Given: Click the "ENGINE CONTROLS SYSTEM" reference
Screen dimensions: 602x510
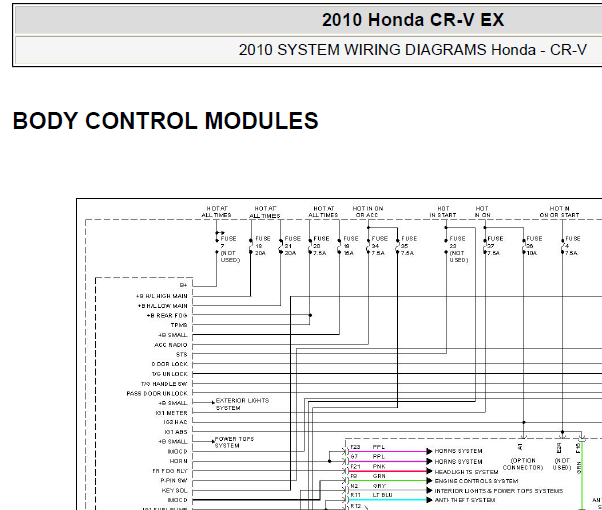Looking at the screenshot, I should 476,481.
